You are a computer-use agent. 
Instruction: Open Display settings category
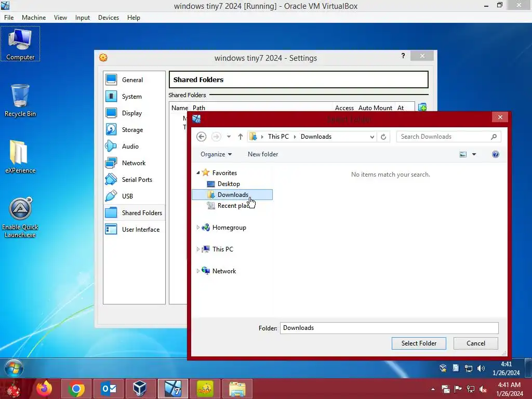pyautogui.click(x=134, y=113)
